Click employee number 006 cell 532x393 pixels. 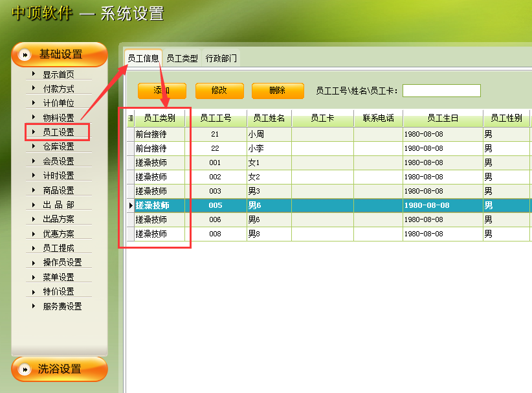(216, 220)
